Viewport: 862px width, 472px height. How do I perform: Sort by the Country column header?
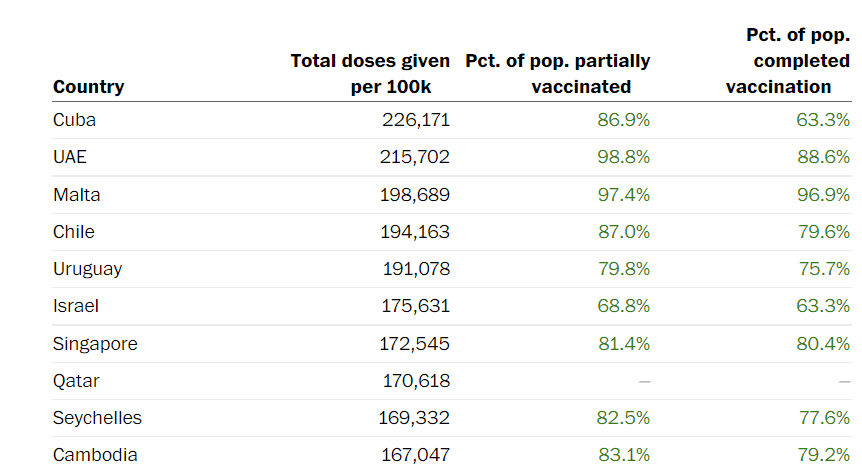coord(89,87)
